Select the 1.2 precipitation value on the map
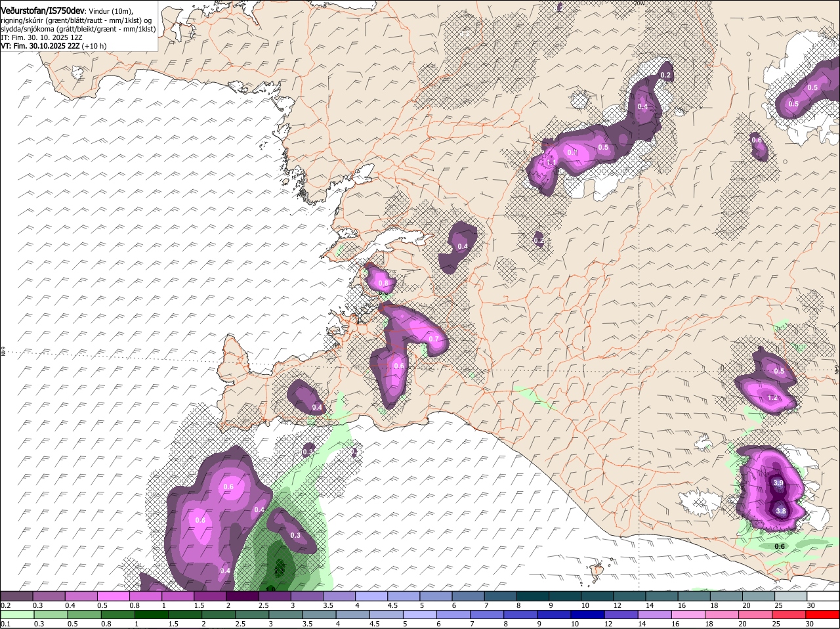 [772, 398]
